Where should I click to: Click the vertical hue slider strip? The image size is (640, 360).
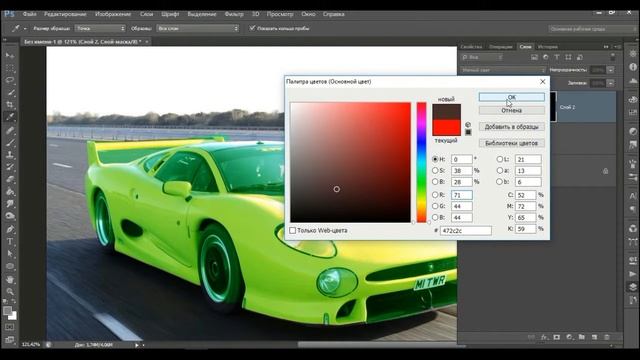421,162
